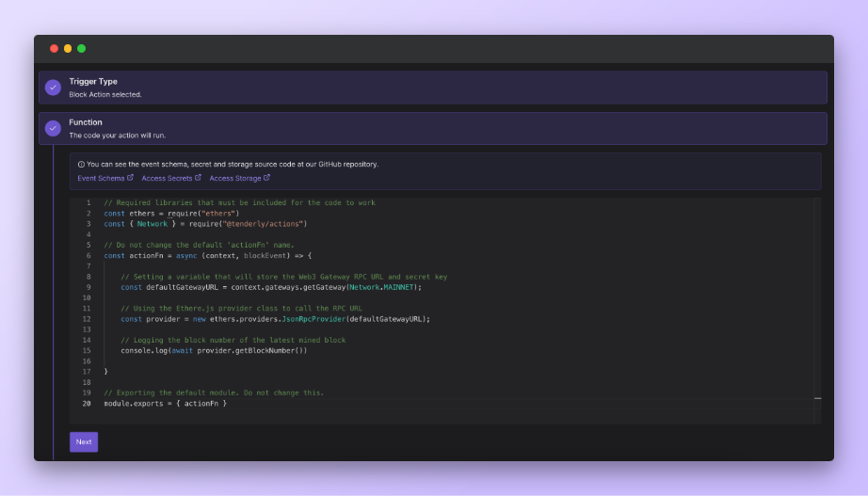
Task: Click the 'const ethers = require("ethers")' line
Action: point(171,214)
